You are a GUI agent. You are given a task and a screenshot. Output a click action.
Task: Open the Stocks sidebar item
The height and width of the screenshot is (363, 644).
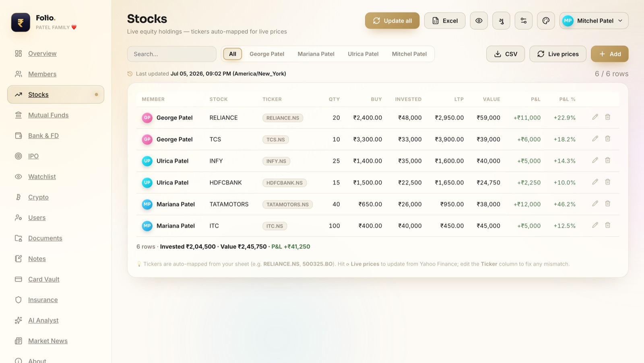coord(56,94)
